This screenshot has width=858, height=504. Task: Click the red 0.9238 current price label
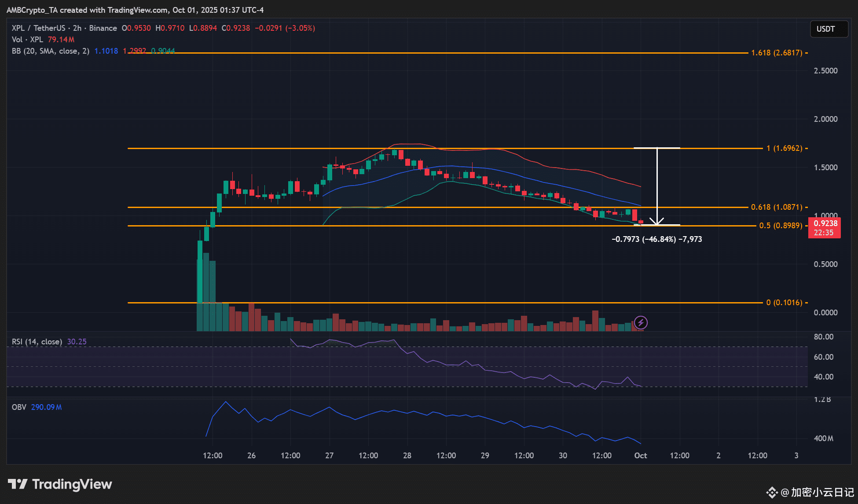(x=825, y=223)
